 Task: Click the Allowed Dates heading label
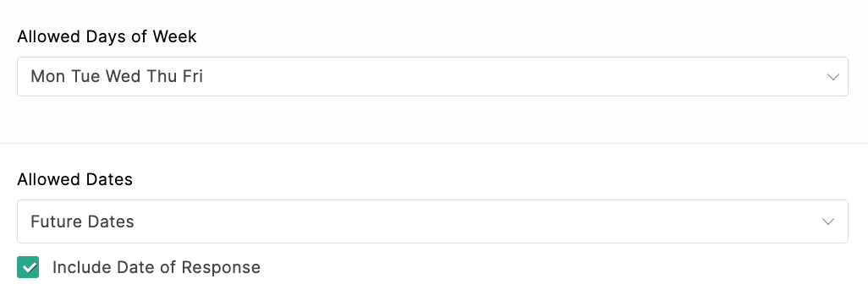click(x=74, y=179)
